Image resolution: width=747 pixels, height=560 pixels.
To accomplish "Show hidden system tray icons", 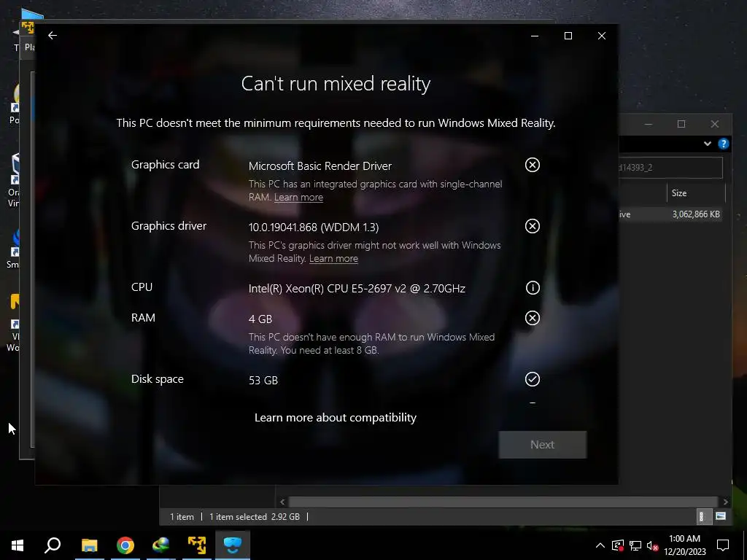I will click(600, 545).
